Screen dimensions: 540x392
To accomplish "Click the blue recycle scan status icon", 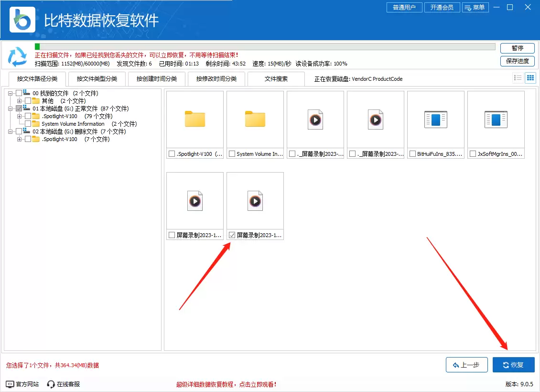I will point(17,57).
